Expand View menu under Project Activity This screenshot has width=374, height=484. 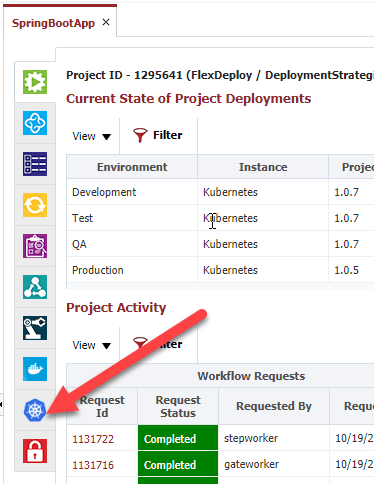tap(91, 345)
